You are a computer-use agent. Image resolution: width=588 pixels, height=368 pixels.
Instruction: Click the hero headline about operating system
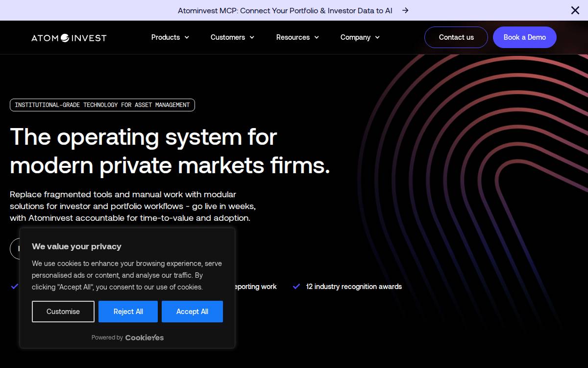click(170, 151)
